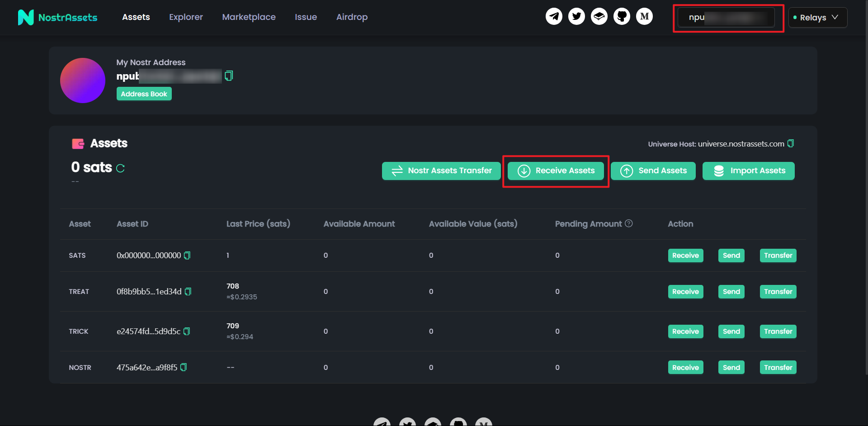Open the Issue page
Viewport: 868px width, 426px height.
click(306, 17)
